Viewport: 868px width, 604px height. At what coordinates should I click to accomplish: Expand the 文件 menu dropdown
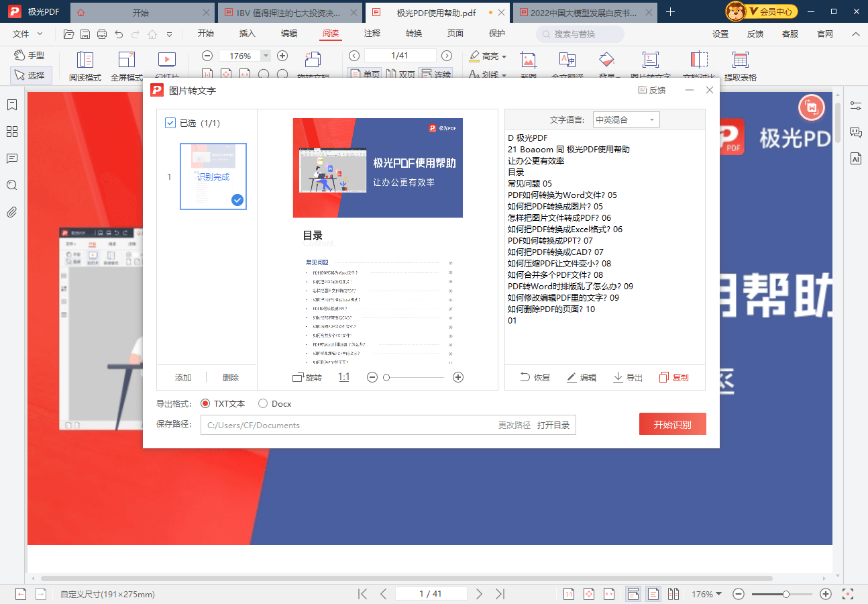coord(28,34)
